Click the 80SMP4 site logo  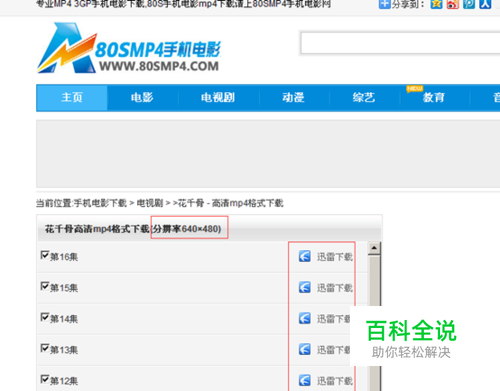128,48
